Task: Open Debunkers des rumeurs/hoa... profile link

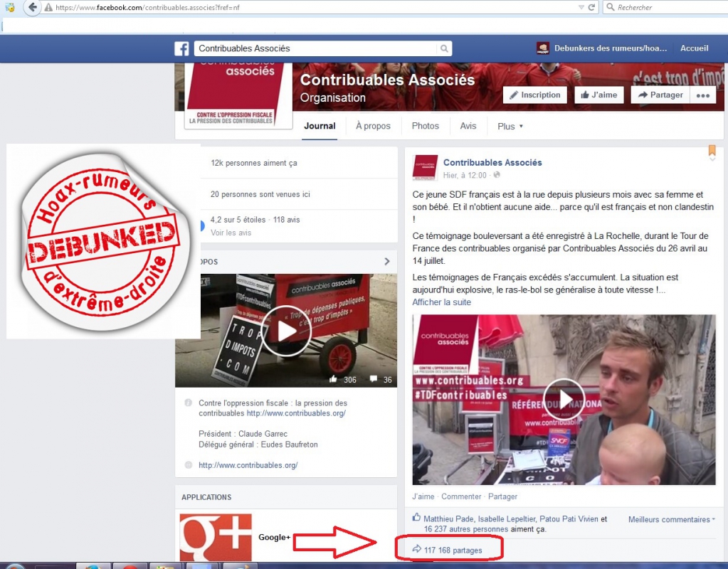Action: click(x=610, y=48)
